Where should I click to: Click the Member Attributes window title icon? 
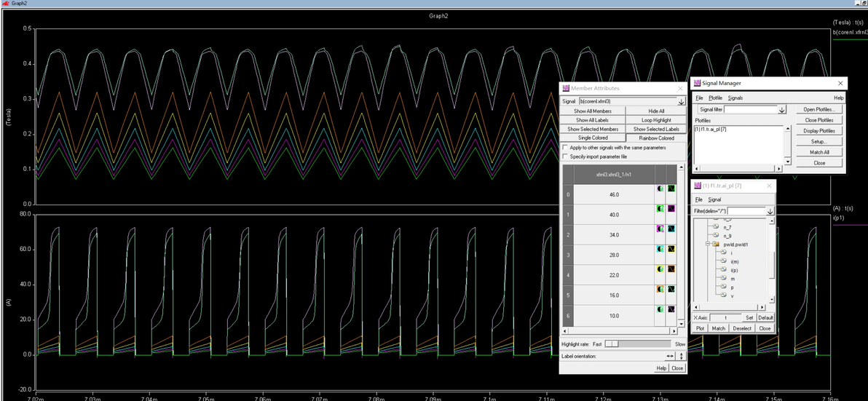click(566, 88)
